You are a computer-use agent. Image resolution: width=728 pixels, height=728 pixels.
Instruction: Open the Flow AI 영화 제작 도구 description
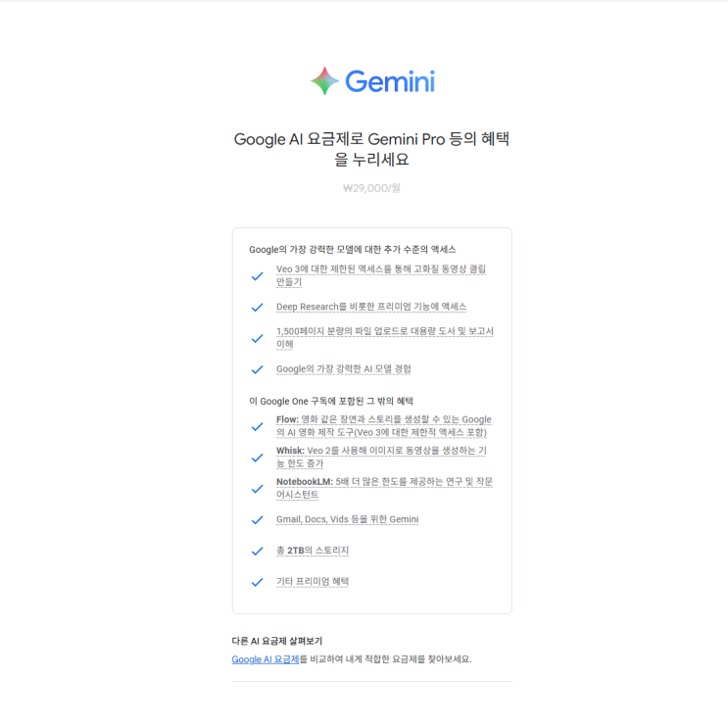(384, 426)
